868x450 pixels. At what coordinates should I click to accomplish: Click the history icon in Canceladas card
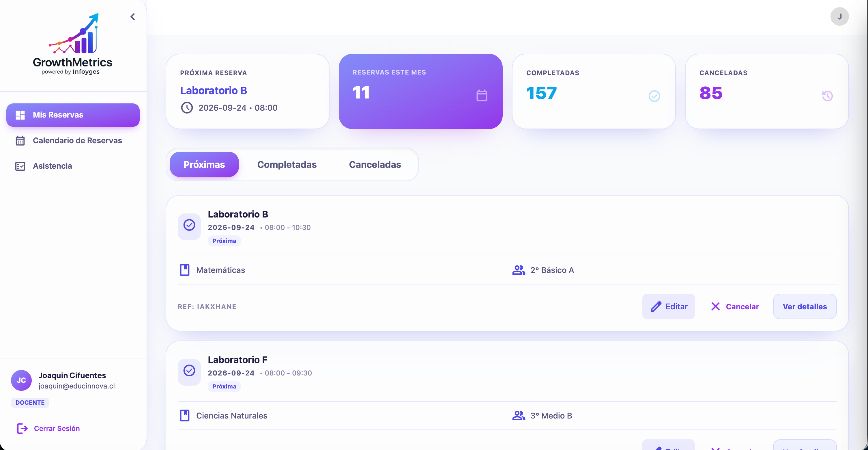tap(827, 96)
